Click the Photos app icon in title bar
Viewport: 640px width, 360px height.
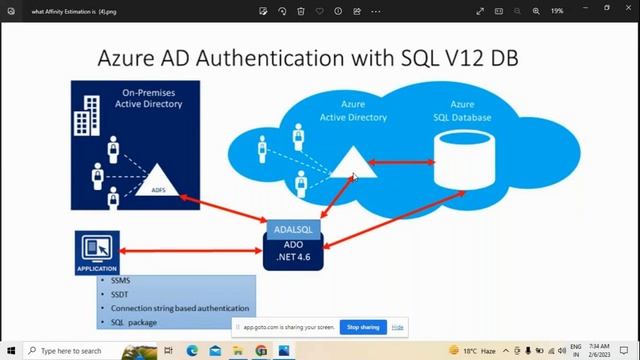click(11, 11)
